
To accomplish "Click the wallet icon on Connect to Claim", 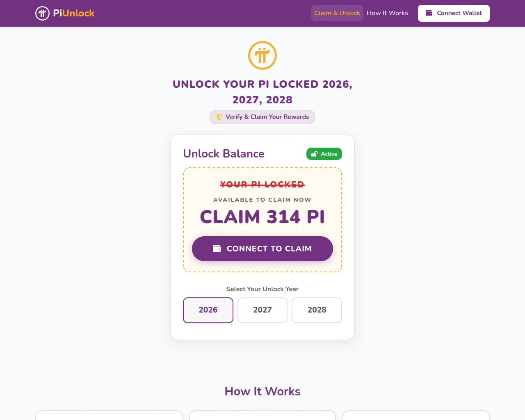I will pos(217,249).
